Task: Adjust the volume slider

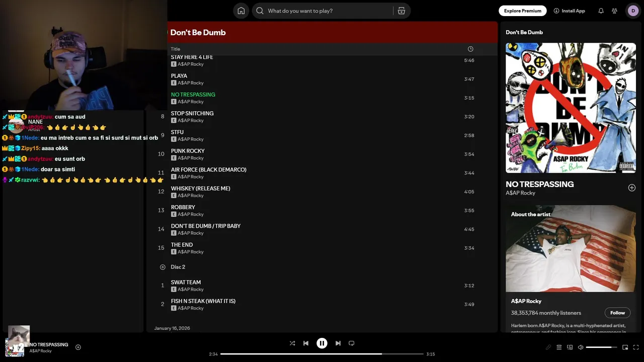Action: point(602,347)
